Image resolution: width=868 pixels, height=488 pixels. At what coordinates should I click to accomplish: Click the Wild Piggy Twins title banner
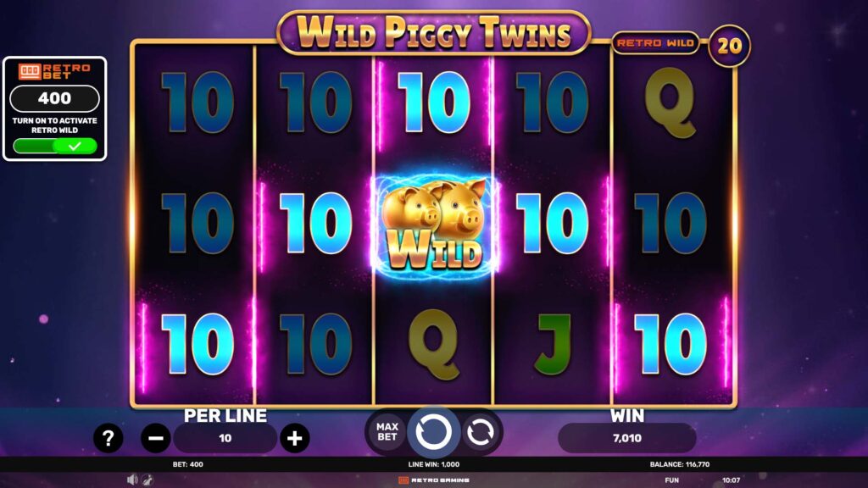pyautogui.click(x=433, y=33)
